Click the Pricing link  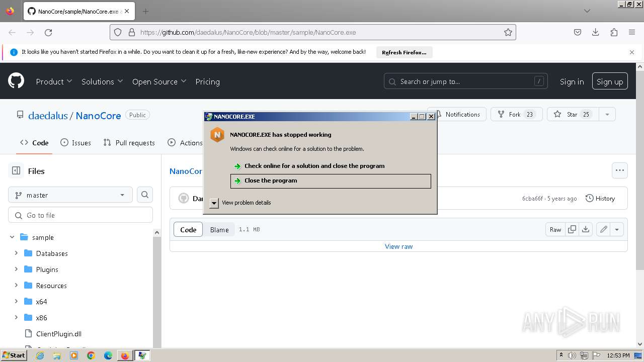(x=207, y=81)
